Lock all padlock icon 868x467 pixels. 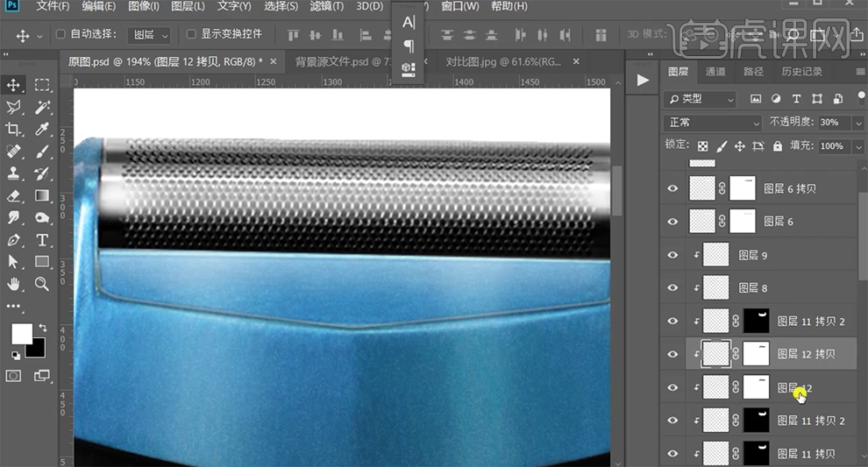click(778, 146)
